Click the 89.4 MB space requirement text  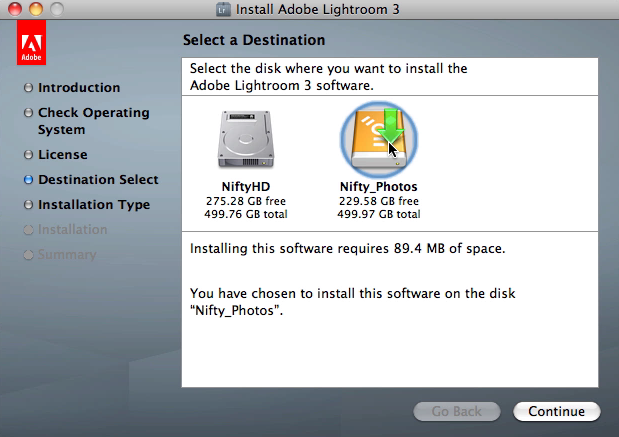point(347,248)
